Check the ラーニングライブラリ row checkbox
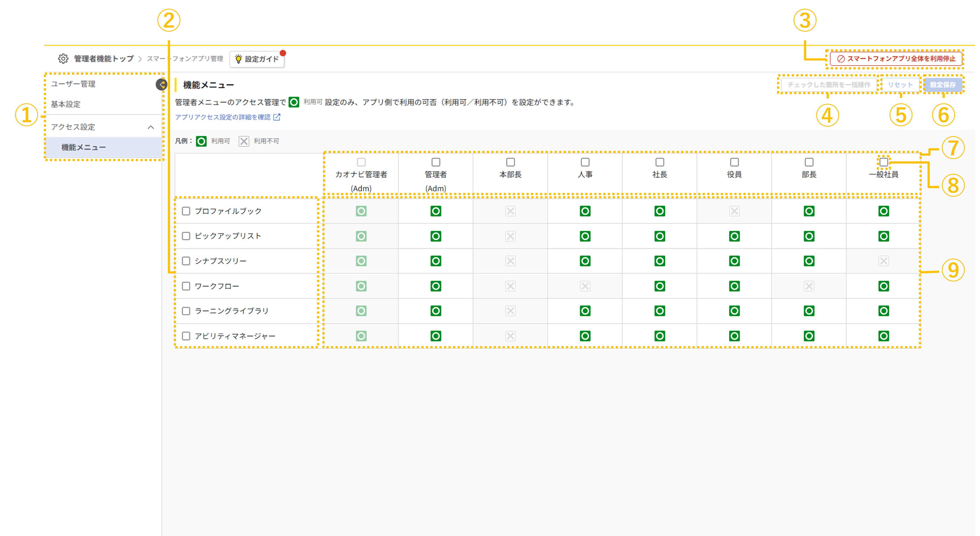The height and width of the screenshot is (536, 980). [186, 311]
